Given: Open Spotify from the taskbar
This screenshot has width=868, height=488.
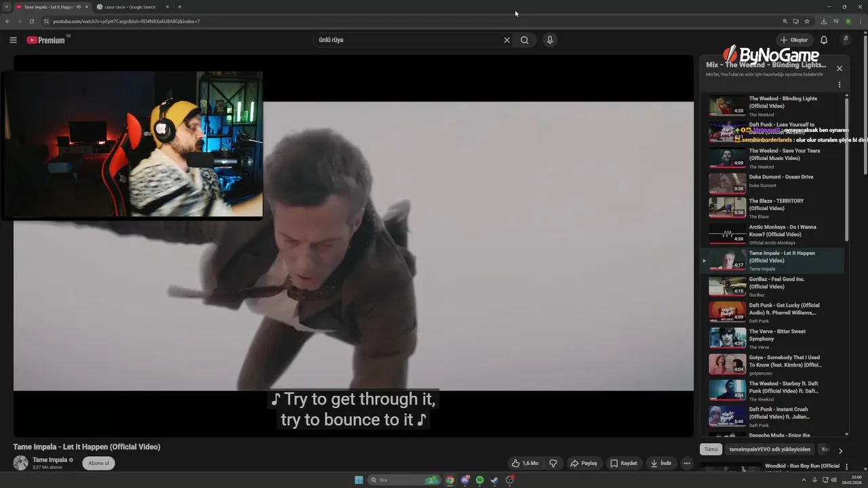Looking at the screenshot, I should pos(479,480).
